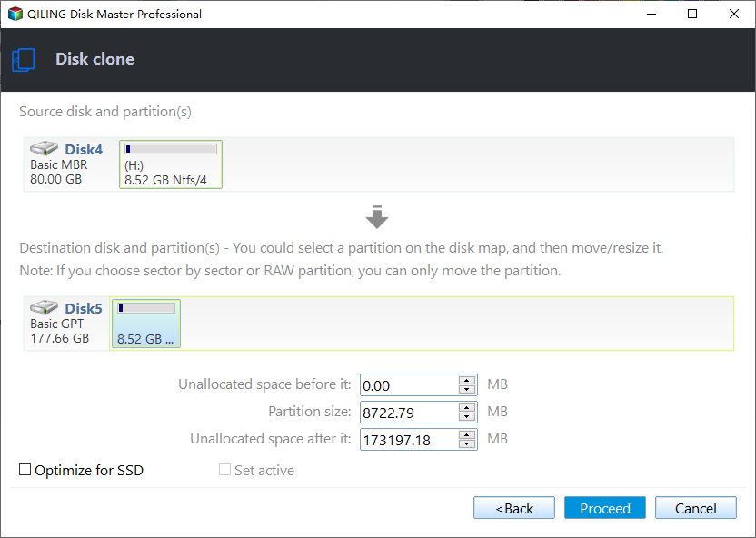Go back with the <Back button
Image resolution: width=756 pixels, height=538 pixels.
click(514, 508)
